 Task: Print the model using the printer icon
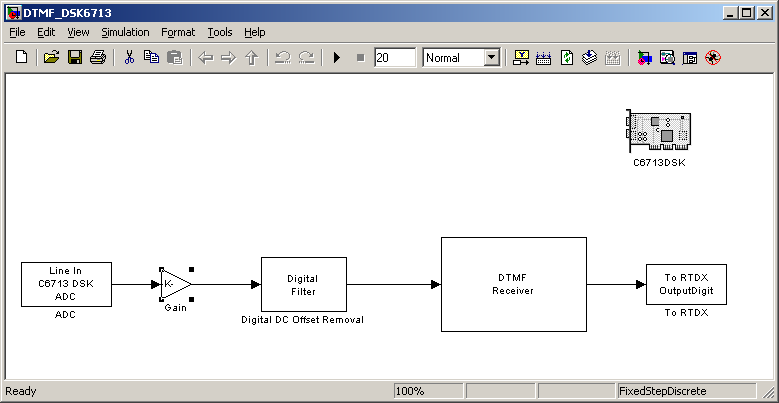pyautogui.click(x=98, y=58)
